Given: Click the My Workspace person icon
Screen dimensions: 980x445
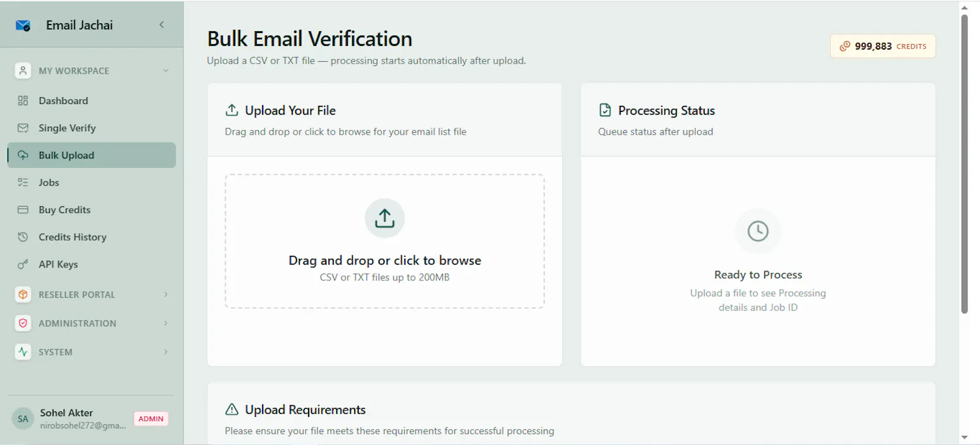Looking at the screenshot, I should [x=23, y=70].
